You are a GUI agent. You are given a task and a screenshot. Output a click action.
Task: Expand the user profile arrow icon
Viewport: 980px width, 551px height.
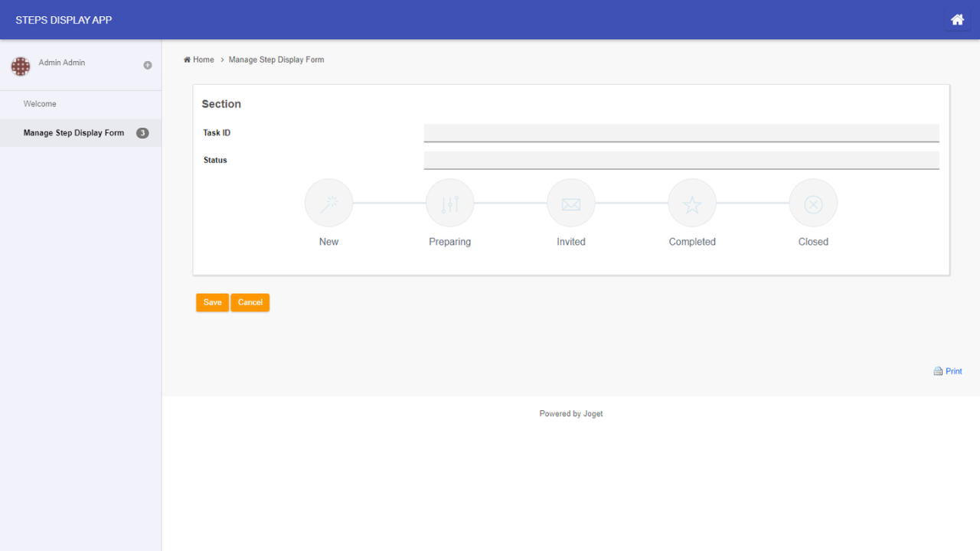click(148, 65)
